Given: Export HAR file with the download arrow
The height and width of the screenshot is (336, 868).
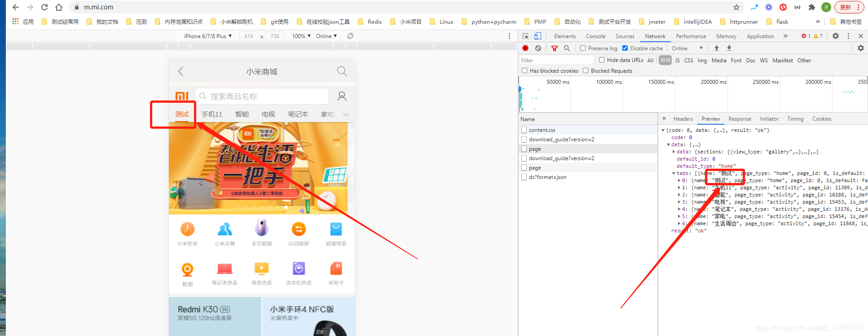Looking at the screenshot, I should tap(729, 48).
